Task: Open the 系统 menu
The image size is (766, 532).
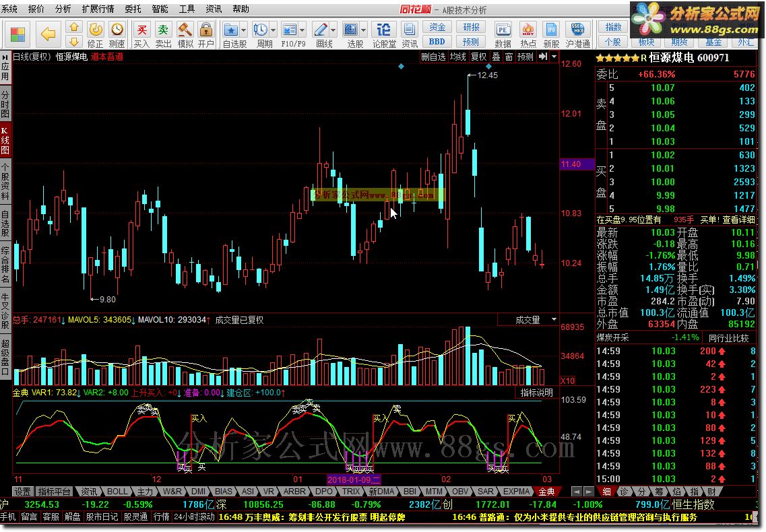Action: [x=9, y=9]
